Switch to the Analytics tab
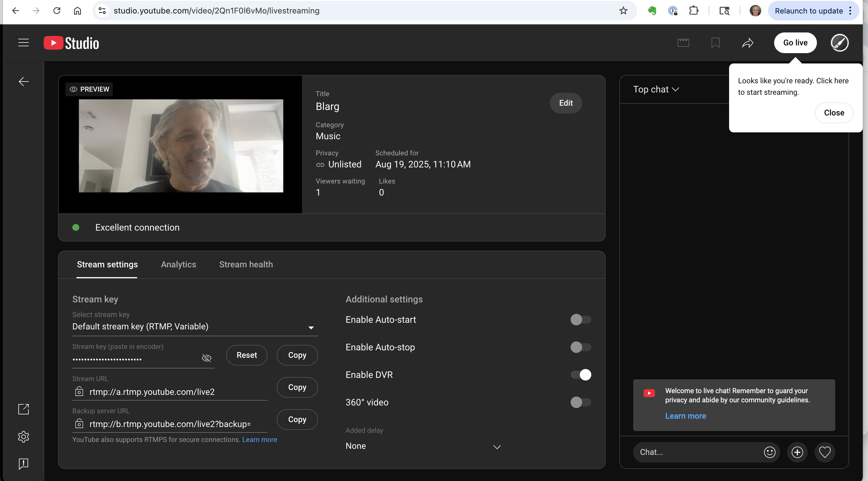 coord(178,264)
